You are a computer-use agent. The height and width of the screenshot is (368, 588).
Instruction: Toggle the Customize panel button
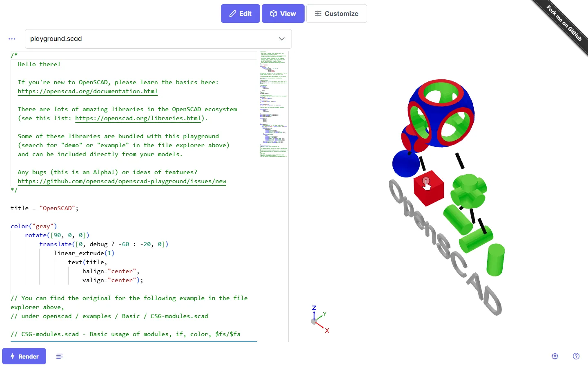336,13
